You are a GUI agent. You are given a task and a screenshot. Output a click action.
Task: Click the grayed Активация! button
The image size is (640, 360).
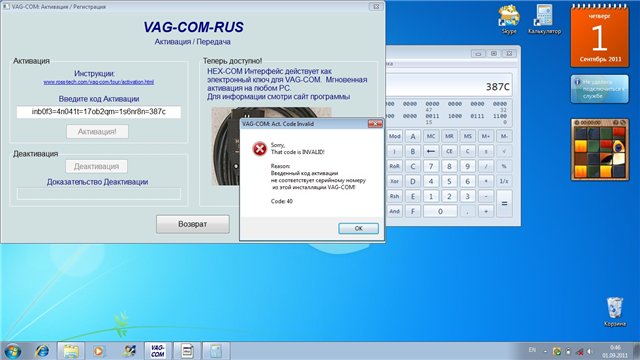pyautogui.click(x=97, y=131)
